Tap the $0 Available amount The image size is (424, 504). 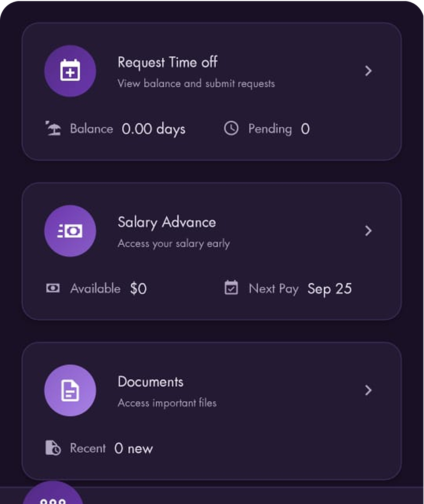[138, 289]
